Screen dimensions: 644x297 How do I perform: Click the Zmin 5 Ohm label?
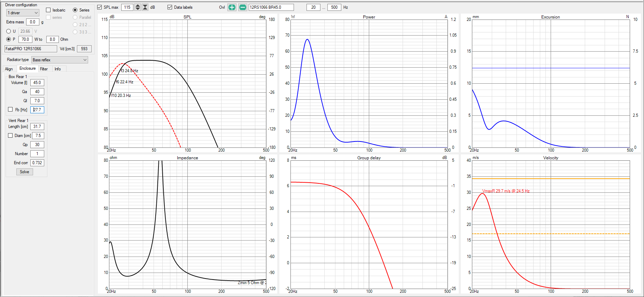click(252, 283)
